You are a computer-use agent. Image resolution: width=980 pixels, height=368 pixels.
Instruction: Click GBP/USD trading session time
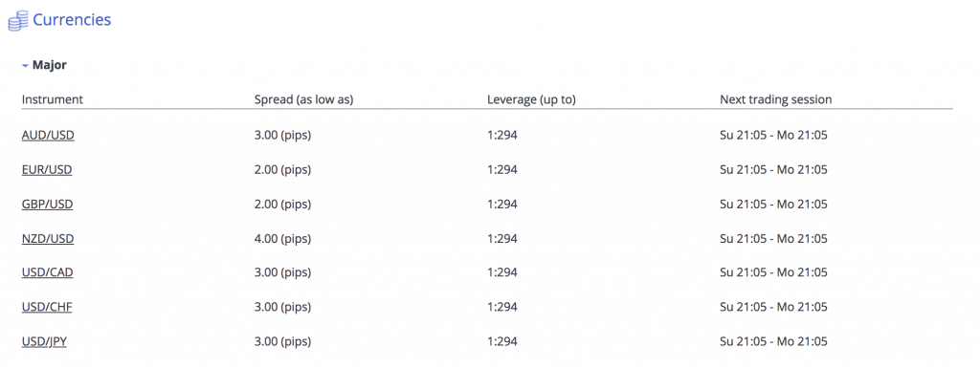[773, 204]
